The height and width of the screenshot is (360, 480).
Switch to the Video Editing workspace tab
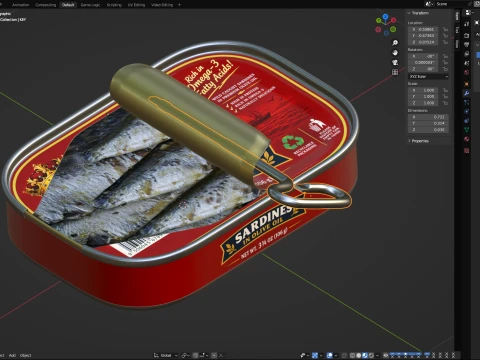(162, 5)
